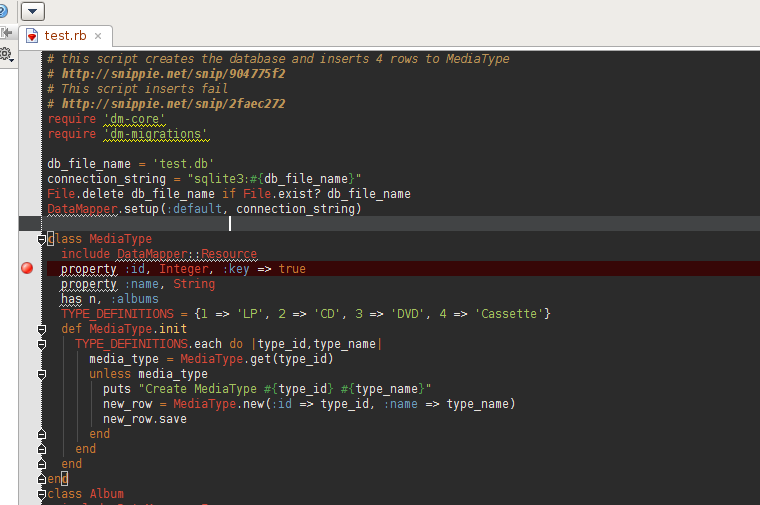Screen dimensions: 760x505
Task: Click :albums symbol in has n line
Action: tap(134, 299)
